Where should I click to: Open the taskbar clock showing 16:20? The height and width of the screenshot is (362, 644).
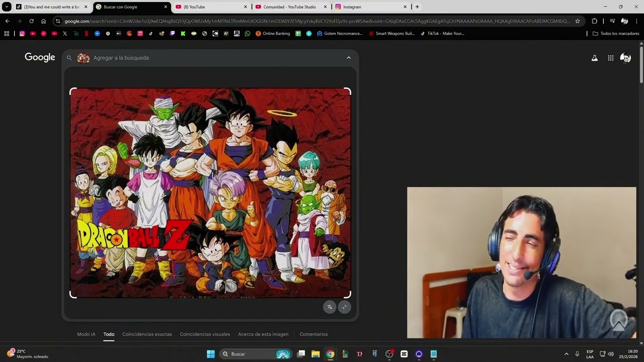click(x=628, y=354)
